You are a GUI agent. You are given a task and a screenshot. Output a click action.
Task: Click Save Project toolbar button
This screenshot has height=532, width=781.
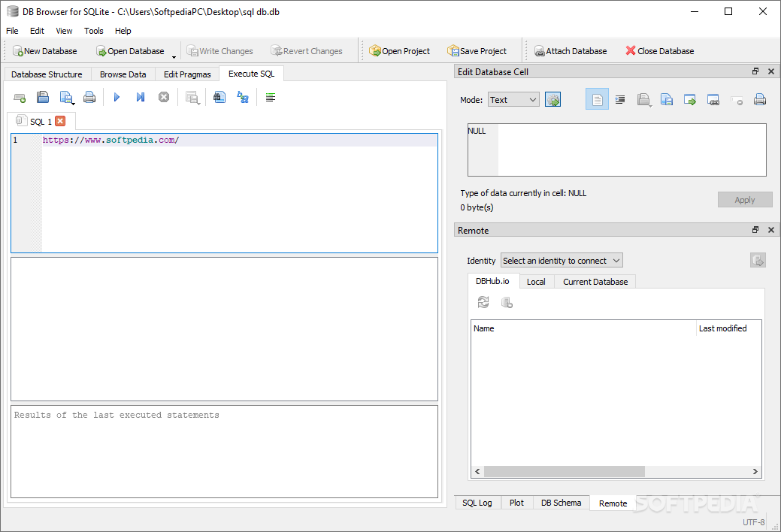coord(477,51)
